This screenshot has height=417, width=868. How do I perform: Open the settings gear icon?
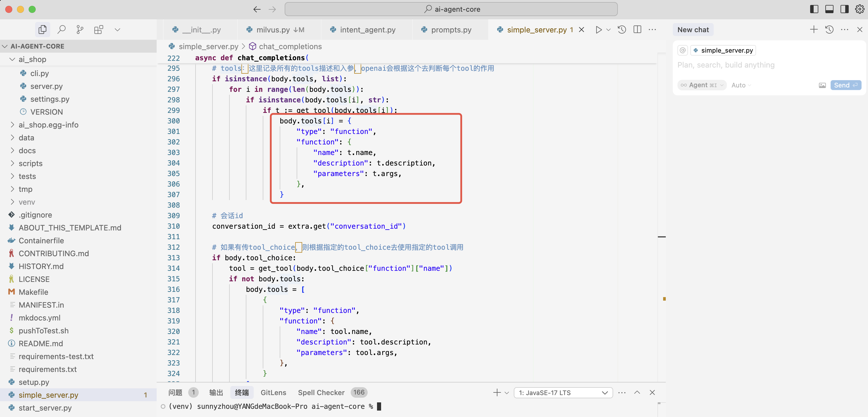(859, 9)
